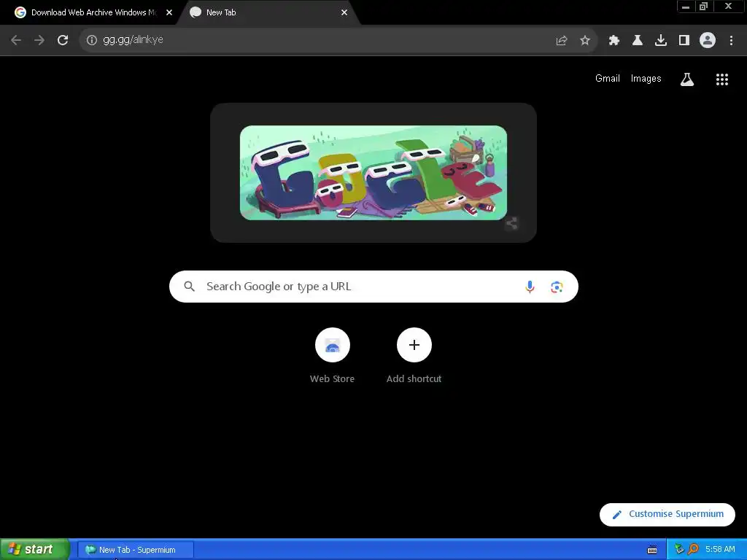
Task: Minimize the Supermium window
Action: (686, 7)
